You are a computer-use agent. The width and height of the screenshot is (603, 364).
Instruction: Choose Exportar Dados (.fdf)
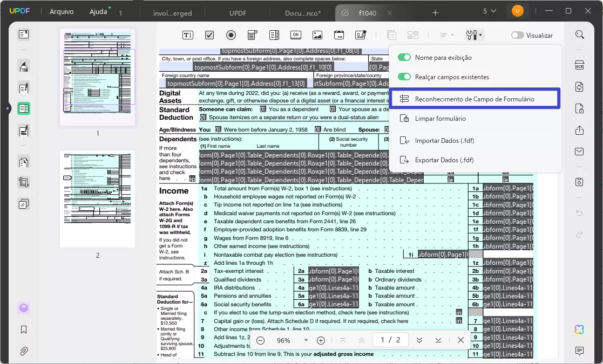[x=444, y=160]
